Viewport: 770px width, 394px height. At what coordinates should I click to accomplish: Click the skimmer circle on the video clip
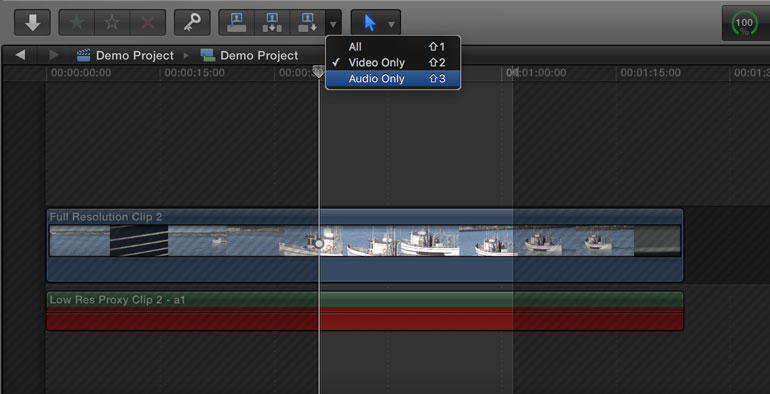coord(319,244)
